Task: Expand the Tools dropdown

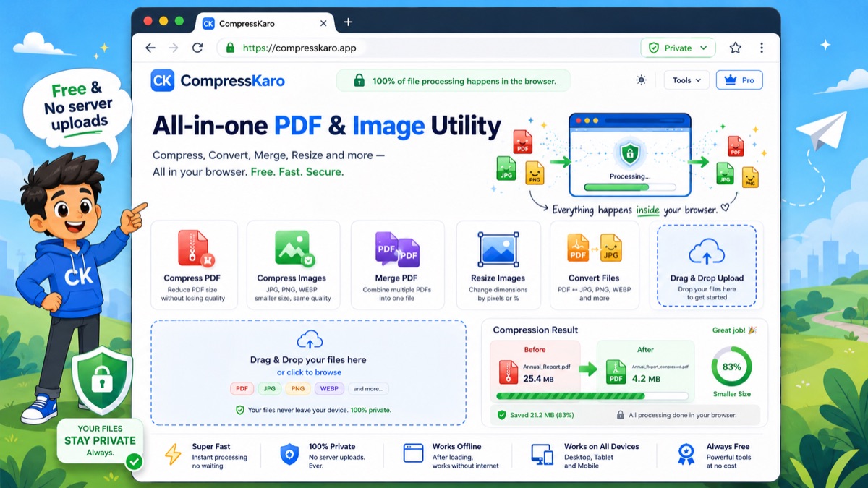Action: point(686,80)
